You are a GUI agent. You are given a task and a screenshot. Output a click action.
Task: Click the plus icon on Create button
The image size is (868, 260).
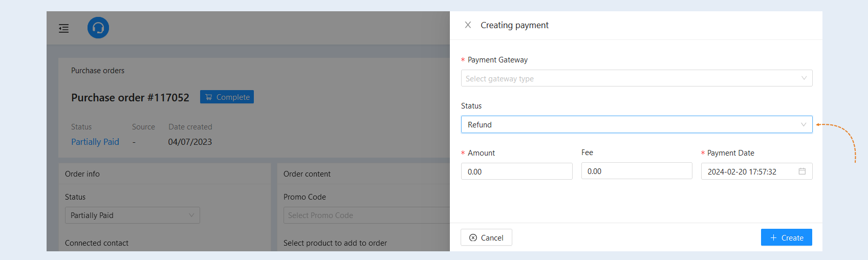click(x=773, y=237)
